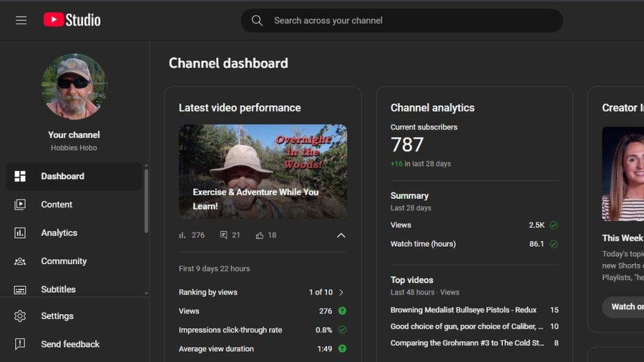Click the Content sidebar icon
Screen dimensions: 644x362
20,204
